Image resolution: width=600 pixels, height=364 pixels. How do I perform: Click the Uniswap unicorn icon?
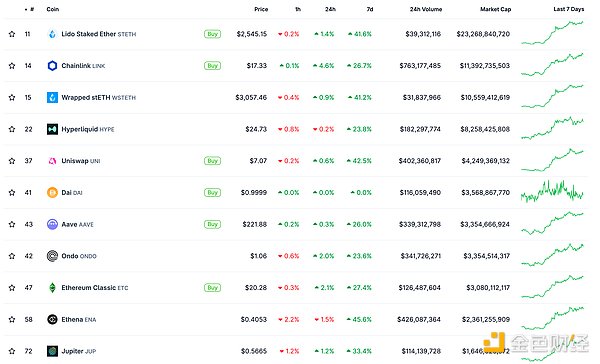click(x=52, y=161)
